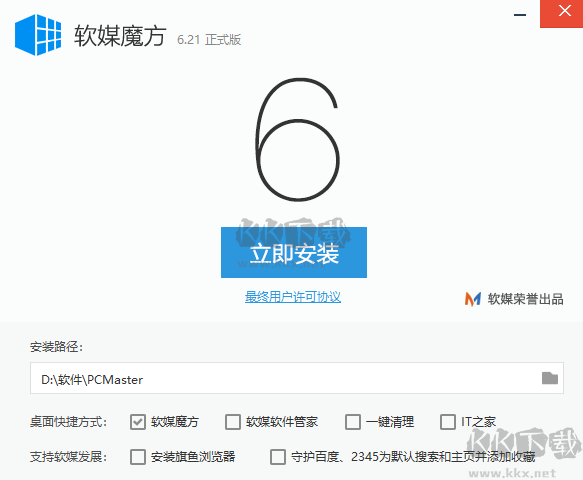
Task: Click the 软媒魔方 title text
Action: pyautogui.click(x=120, y=36)
